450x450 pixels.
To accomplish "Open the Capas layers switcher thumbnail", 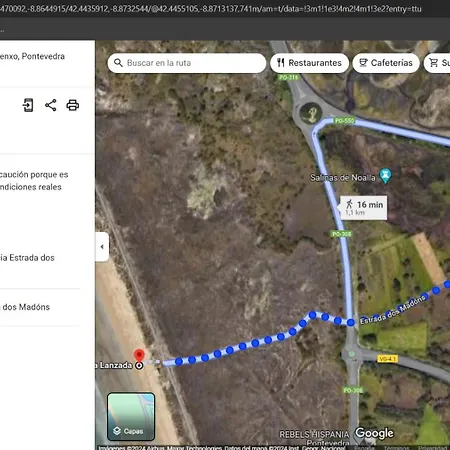I will [131, 417].
